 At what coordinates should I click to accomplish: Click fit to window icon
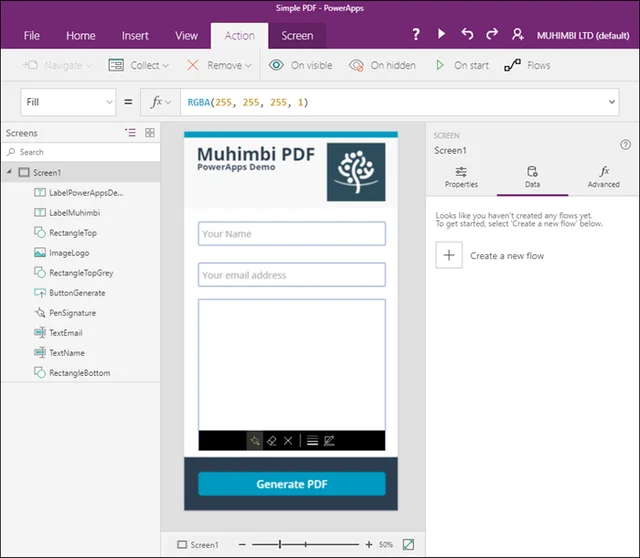[x=408, y=544]
